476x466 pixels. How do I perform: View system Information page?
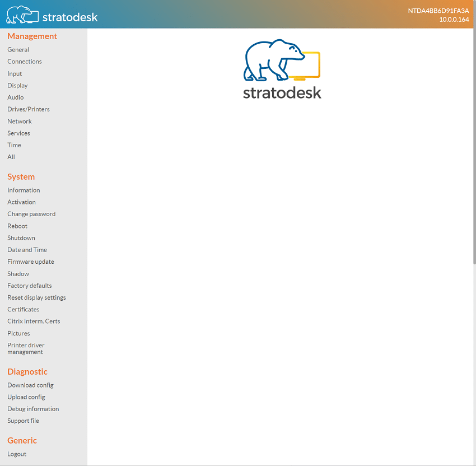click(x=24, y=190)
